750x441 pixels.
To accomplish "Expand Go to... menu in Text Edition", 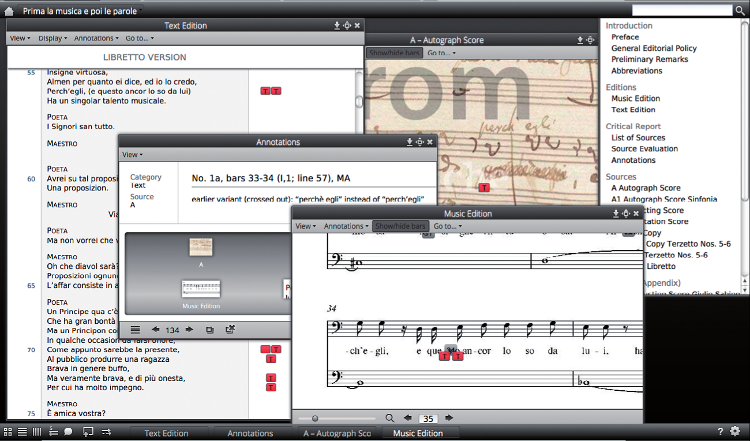I will point(139,38).
